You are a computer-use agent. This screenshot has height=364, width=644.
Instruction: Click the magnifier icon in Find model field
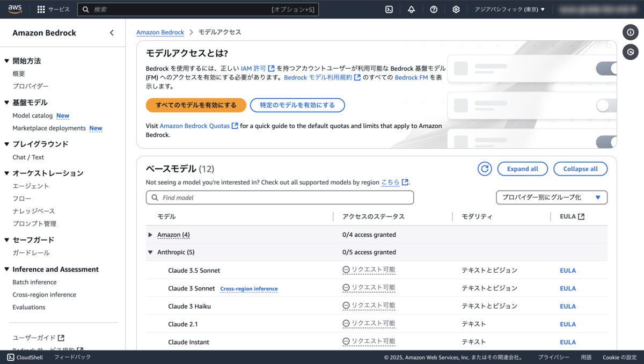(155, 198)
